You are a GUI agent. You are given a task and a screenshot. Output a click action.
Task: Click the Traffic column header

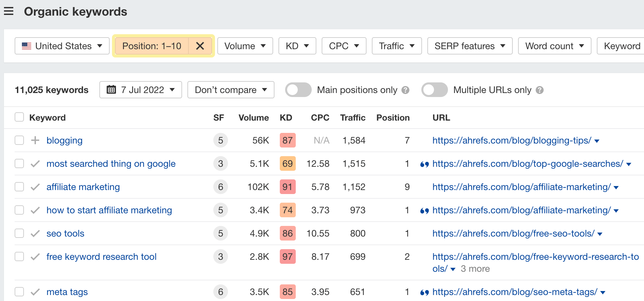pyautogui.click(x=353, y=117)
